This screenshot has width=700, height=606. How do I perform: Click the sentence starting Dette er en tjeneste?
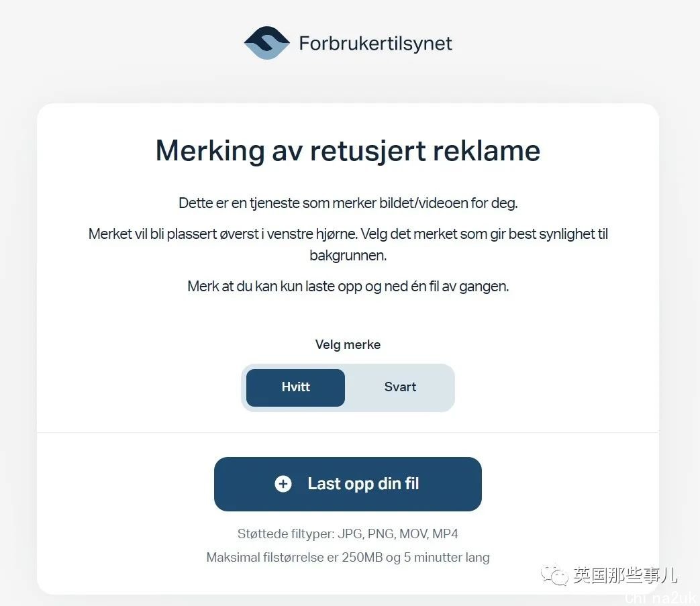point(348,203)
